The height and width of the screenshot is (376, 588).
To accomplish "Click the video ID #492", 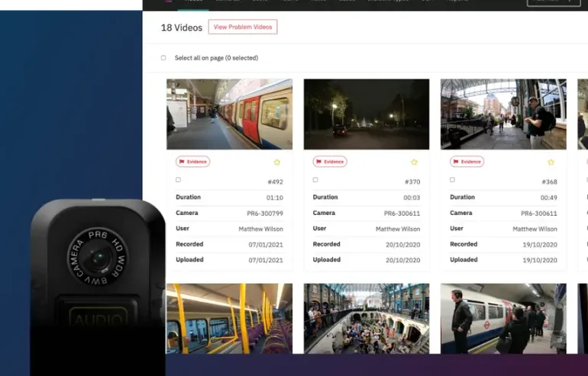I will pos(275,182).
